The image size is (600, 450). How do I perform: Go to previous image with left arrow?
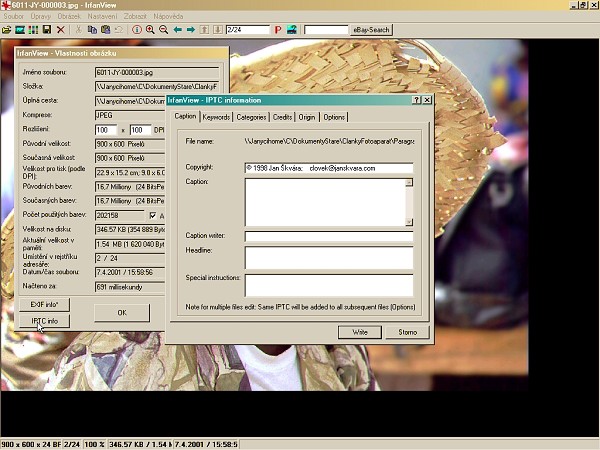point(178,30)
